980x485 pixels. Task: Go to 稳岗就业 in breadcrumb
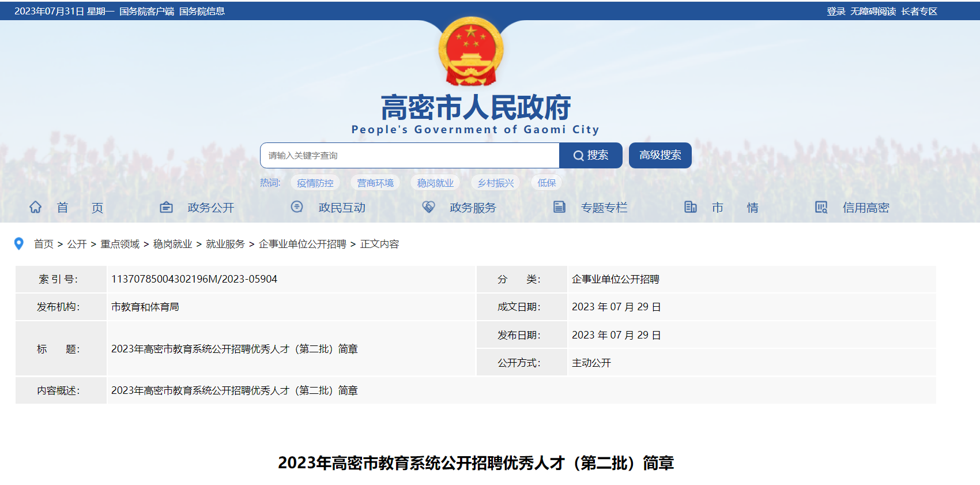tap(172, 244)
